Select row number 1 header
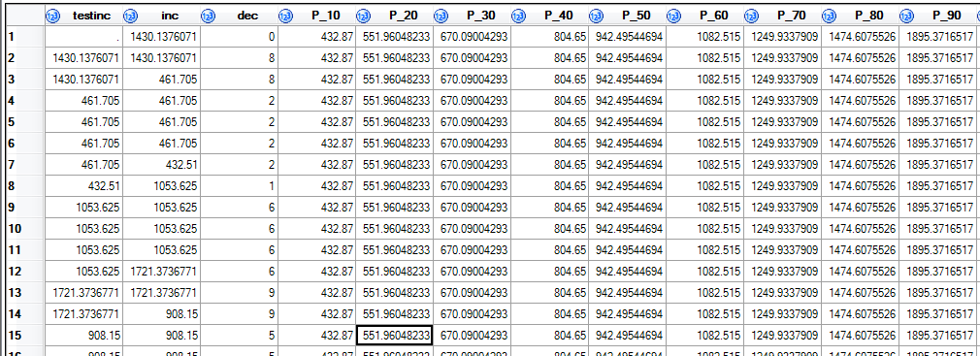Viewport: 980px width, 356px height. tap(24, 37)
